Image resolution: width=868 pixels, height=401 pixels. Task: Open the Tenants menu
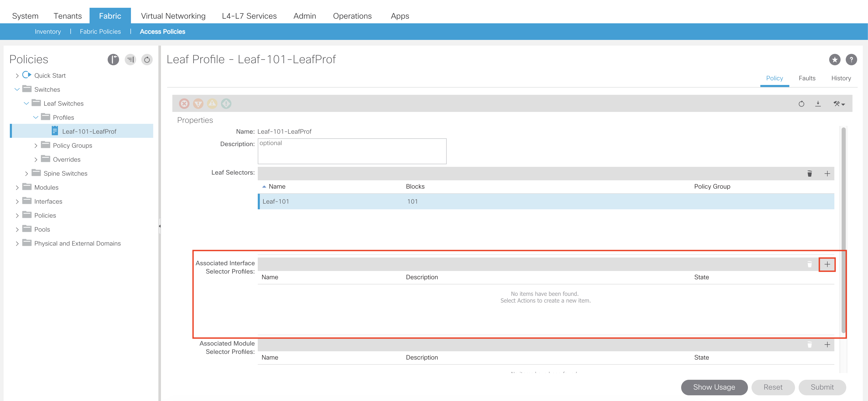(67, 16)
